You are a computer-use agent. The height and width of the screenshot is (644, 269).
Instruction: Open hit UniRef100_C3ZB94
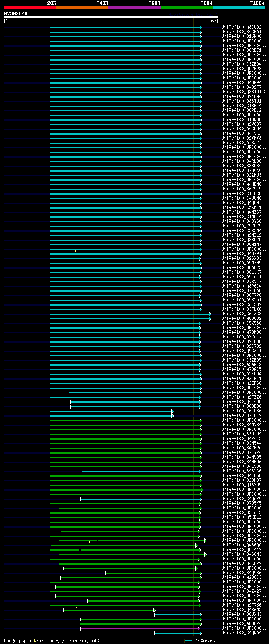(x=241, y=64)
